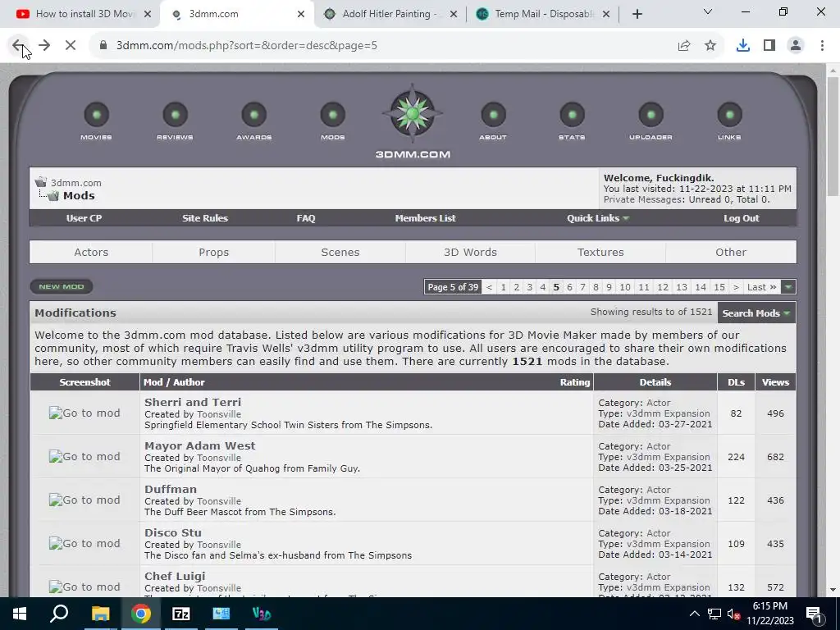Open the Disco Stu mod

173,532
